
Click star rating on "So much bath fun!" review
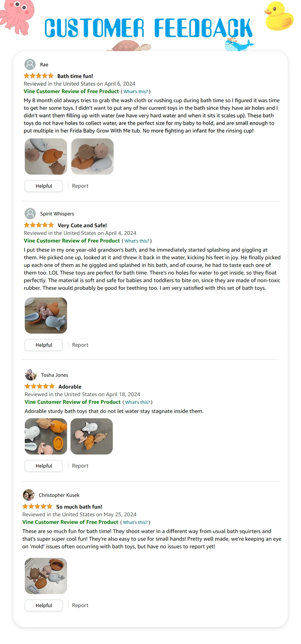click(37, 506)
